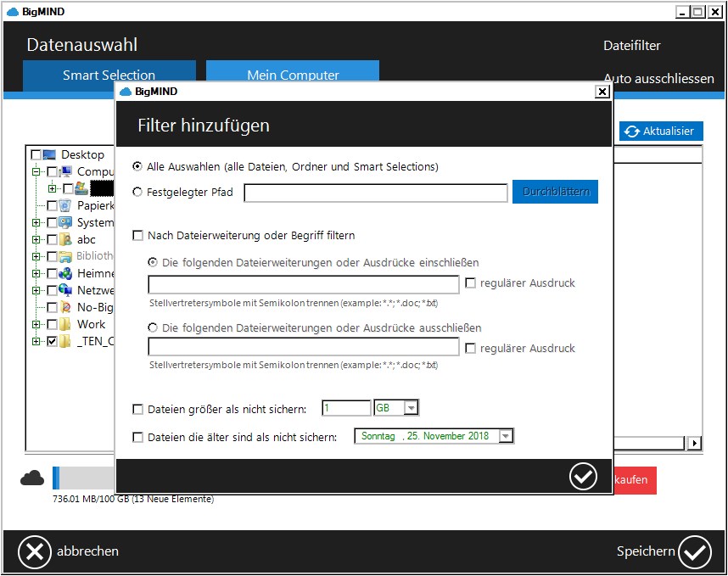Viewport: 728px width, 576px height.
Task: Enable Dateien größer als nicht sichern
Action: coord(138,409)
